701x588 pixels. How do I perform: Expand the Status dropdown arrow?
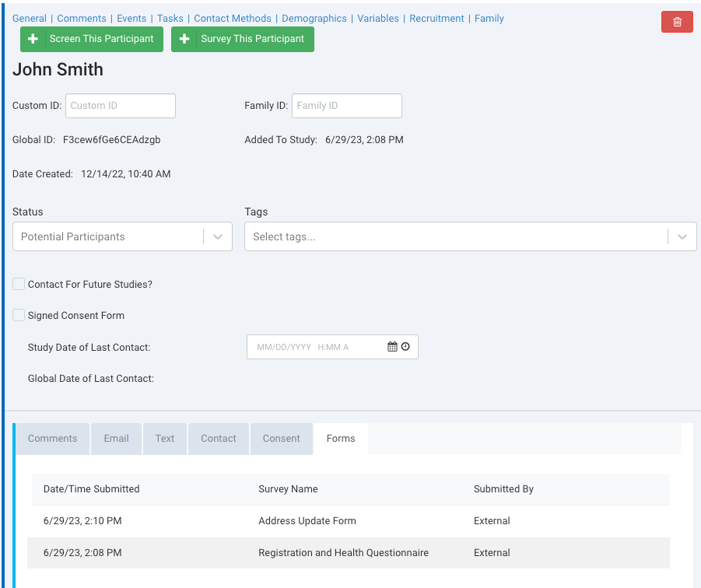218,237
